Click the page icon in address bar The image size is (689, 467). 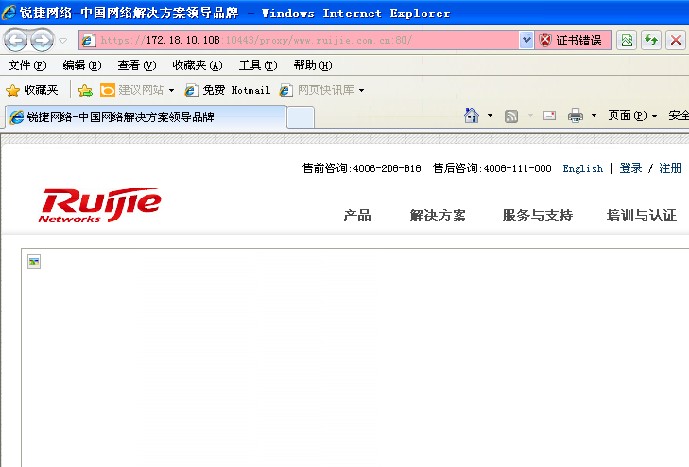point(88,40)
